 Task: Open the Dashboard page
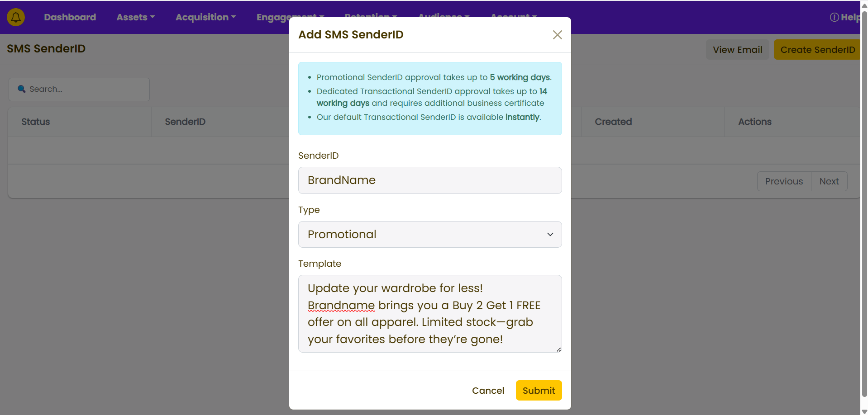70,17
